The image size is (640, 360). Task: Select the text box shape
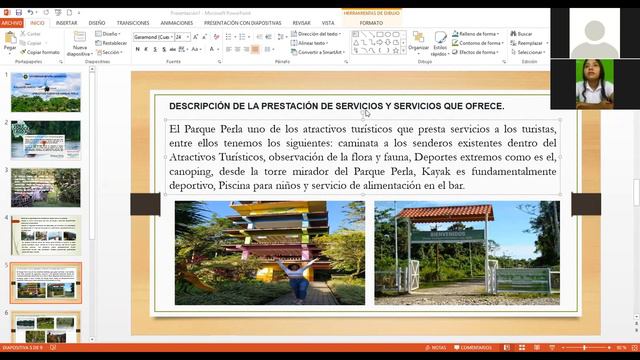[x=356, y=35]
